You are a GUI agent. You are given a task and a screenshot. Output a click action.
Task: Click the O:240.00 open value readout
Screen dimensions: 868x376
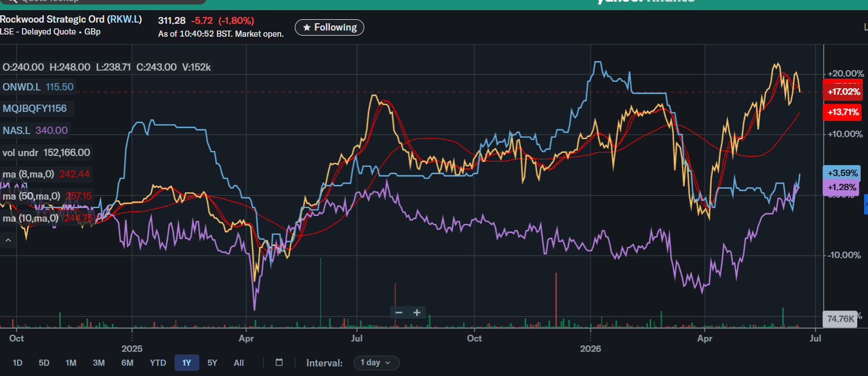tap(23, 67)
